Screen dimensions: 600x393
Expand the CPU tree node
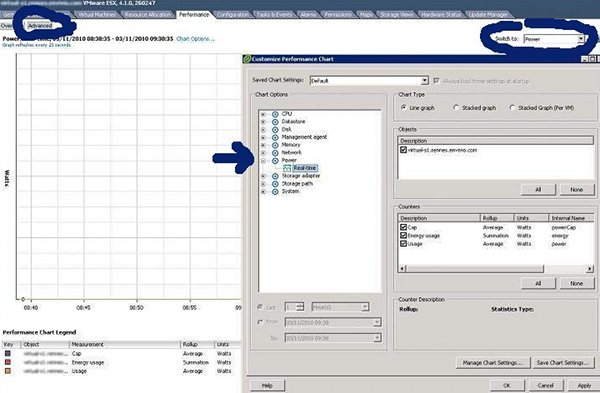263,114
